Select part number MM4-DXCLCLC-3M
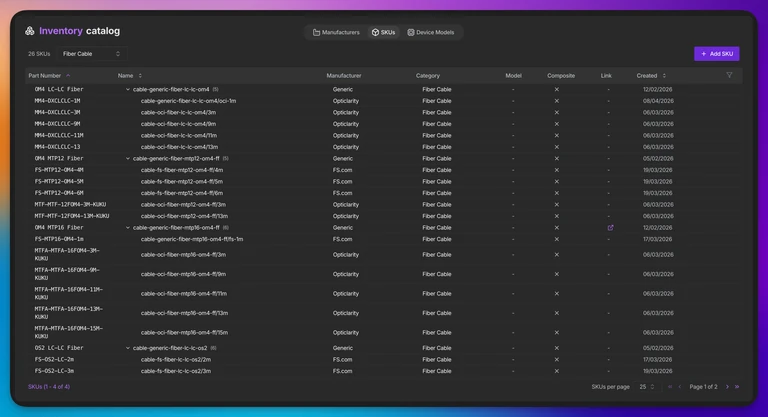The image size is (768, 417). 57,113
